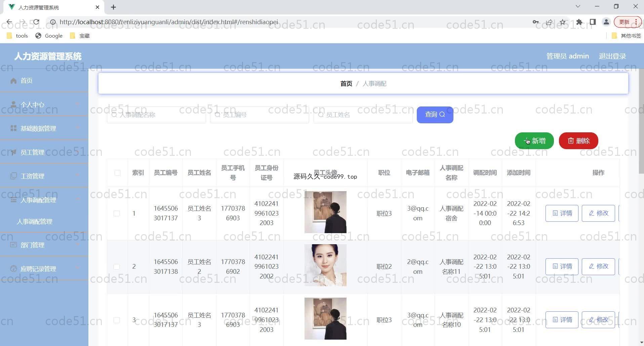Check row 3 checkbox
This screenshot has width=644, height=346.
point(117,320)
